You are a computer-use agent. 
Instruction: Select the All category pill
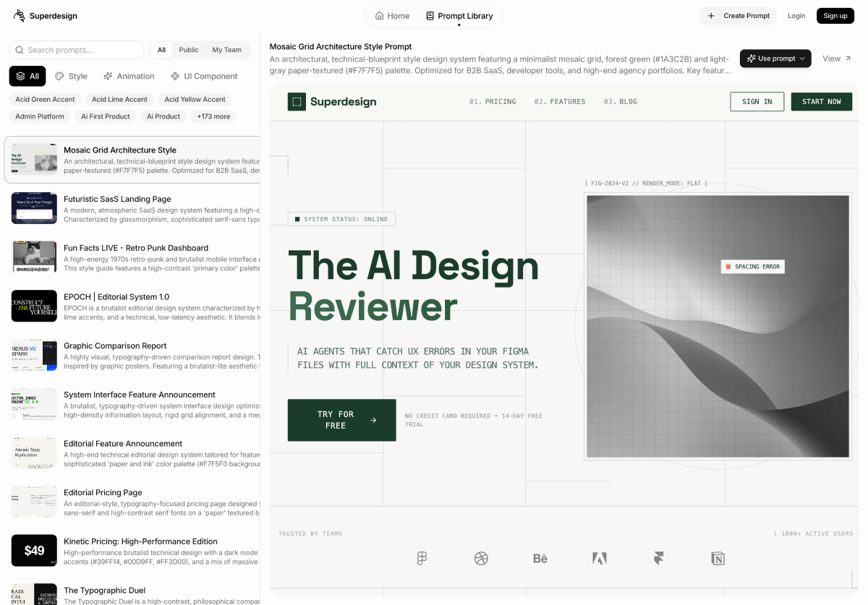click(x=27, y=76)
